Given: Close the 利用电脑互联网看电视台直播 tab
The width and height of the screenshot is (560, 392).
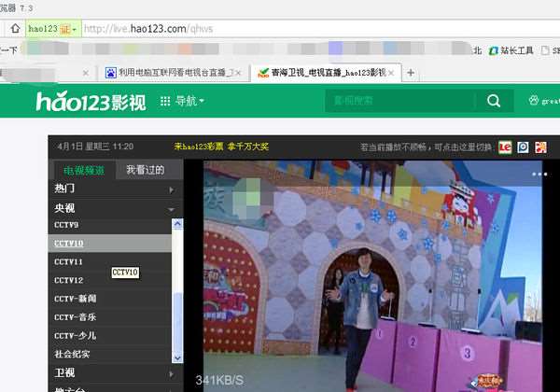Looking at the screenshot, I should 238,73.
